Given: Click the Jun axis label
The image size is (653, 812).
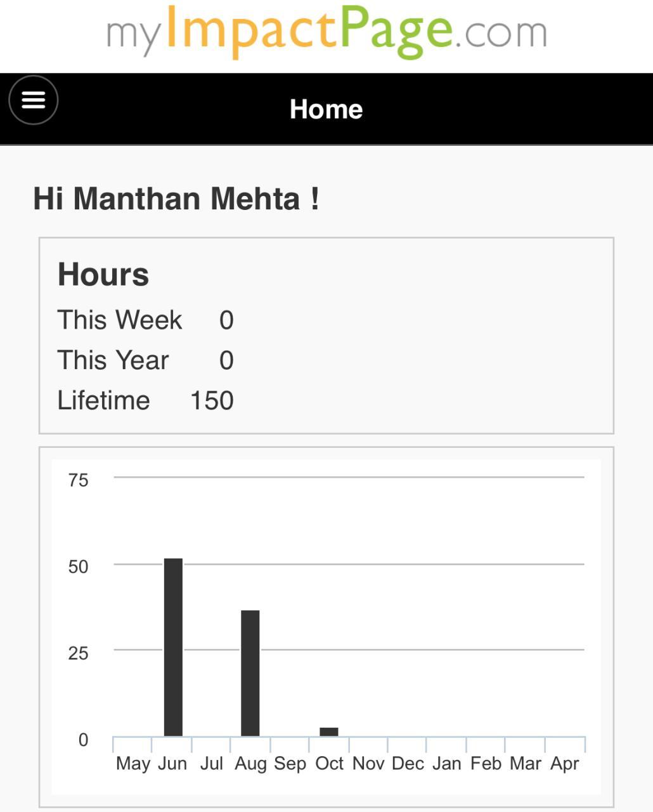Looking at the screenshot, I should coord(172,763).
